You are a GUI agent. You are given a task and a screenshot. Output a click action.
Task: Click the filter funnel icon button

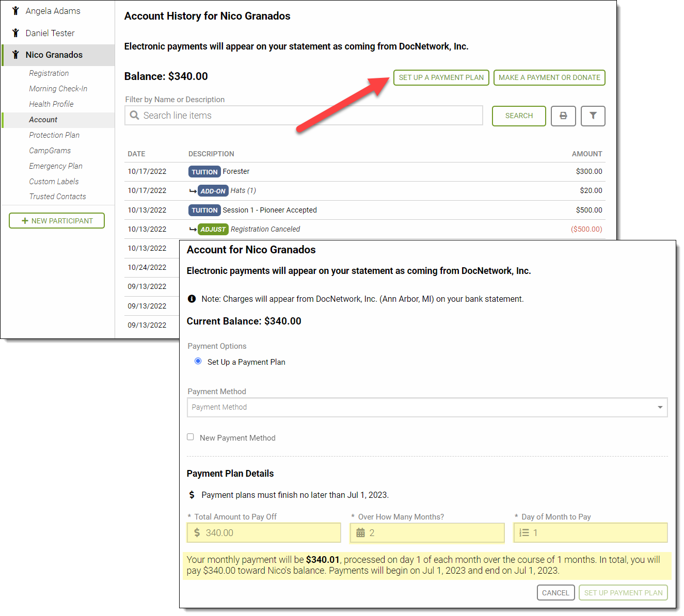tap(593, 116)
